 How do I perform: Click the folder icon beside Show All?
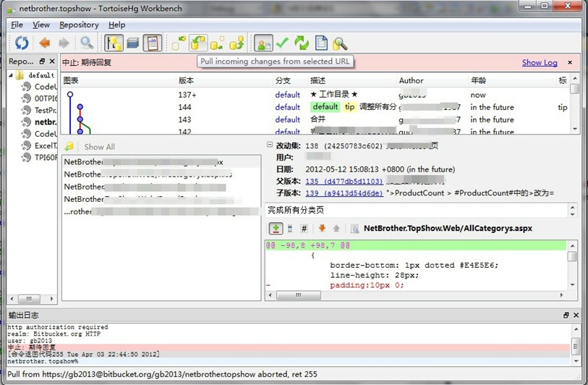[x=69, y=147]
